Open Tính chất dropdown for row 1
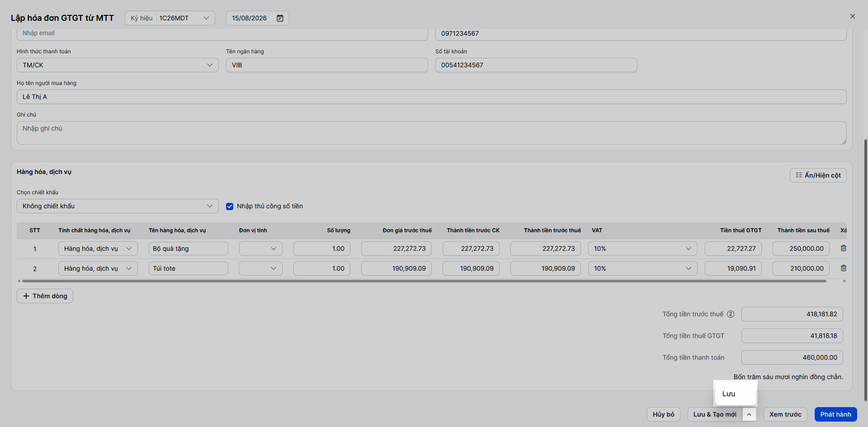 click(98, 249)
